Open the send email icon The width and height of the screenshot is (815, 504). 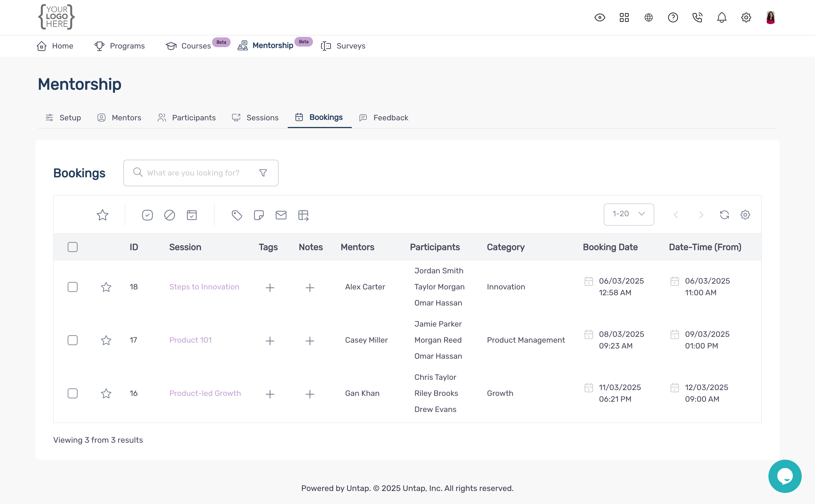coord(281,215)
